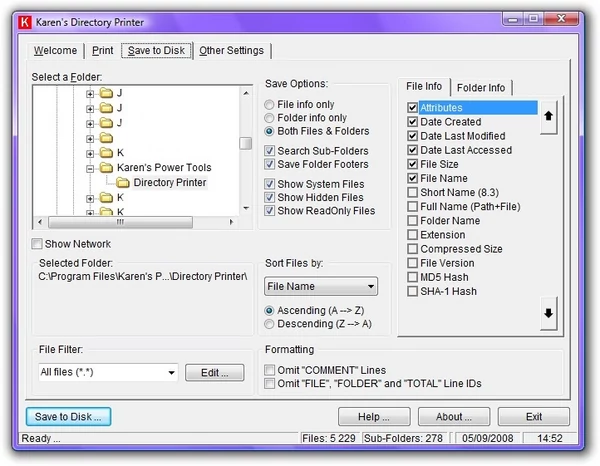Viewport: 600px width, 466px height.
Task: Switch to the Print tab
Action: click(103, 51)
